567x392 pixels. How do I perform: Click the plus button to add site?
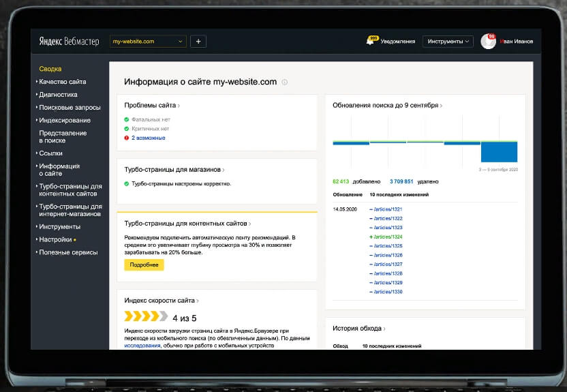point(198,41)
